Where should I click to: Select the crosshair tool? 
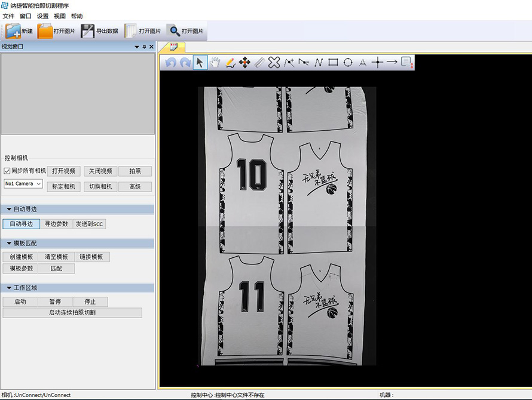tap(377, 62)
